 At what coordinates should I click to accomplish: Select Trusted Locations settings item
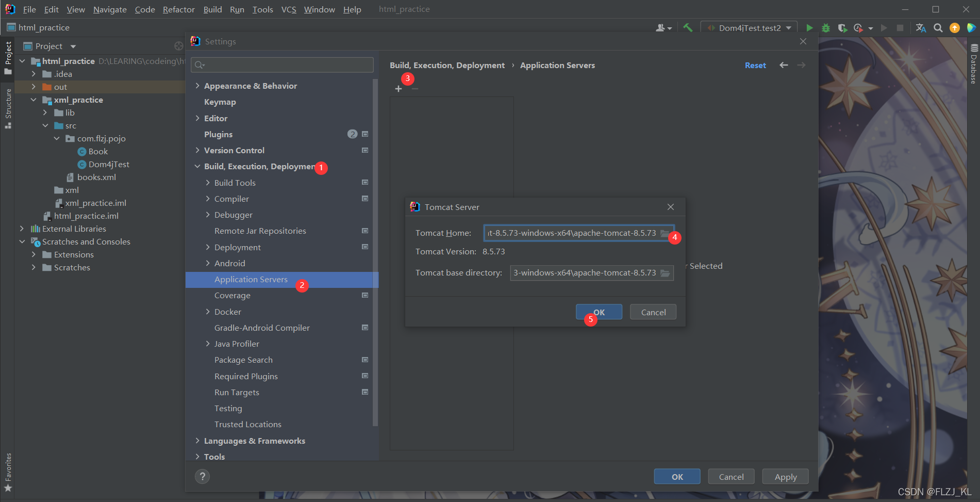(247, 425)
